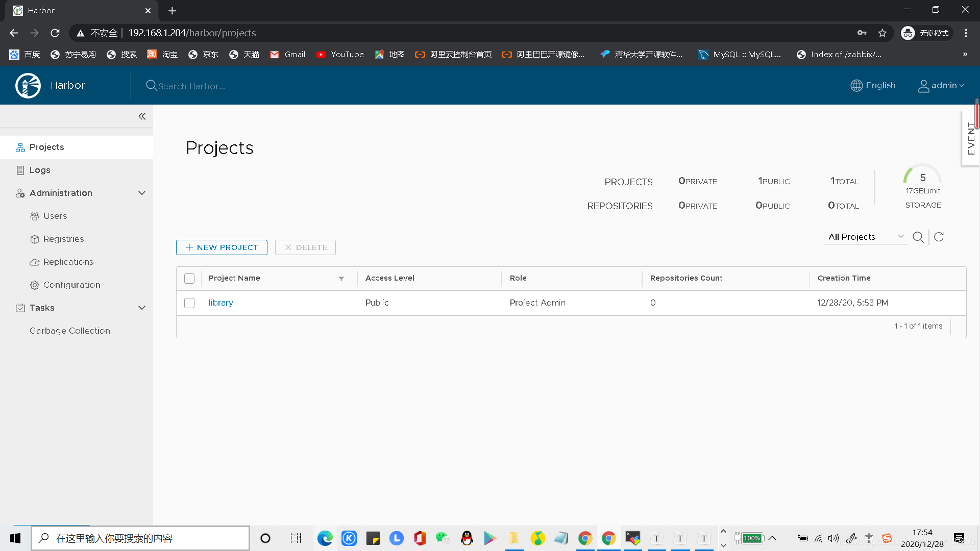Reload the browser page
This screenshot has height=551, width=980.
pyautogui.click(x=55, y=33)
